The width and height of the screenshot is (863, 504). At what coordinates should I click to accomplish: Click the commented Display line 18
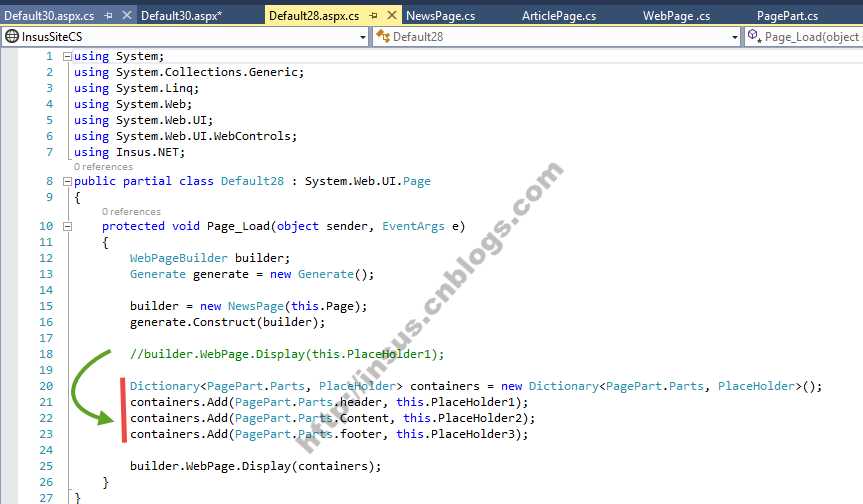click(x=287, y=354)
